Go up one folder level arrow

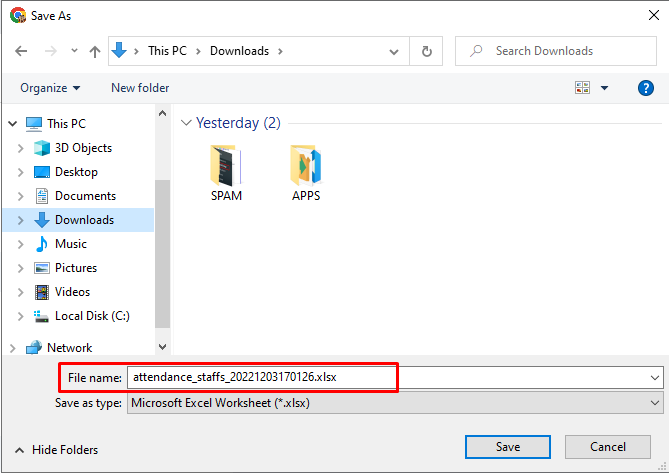coord(95,52)
